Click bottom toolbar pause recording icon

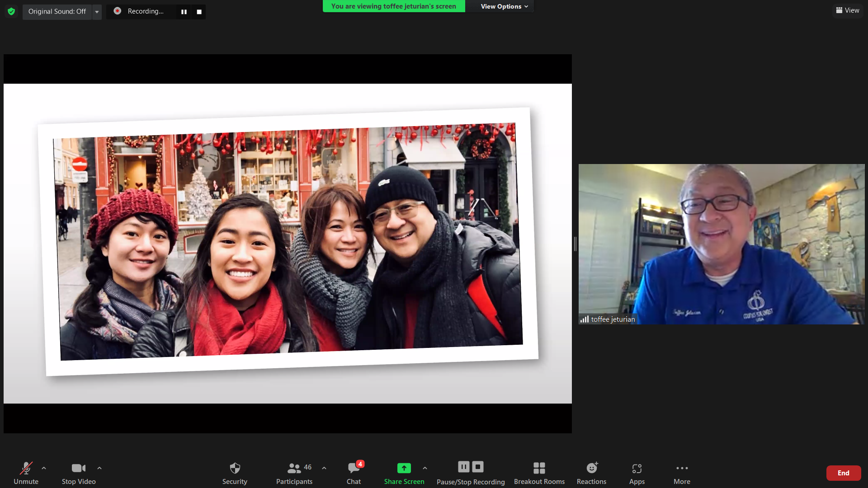[x=464, y=467]
